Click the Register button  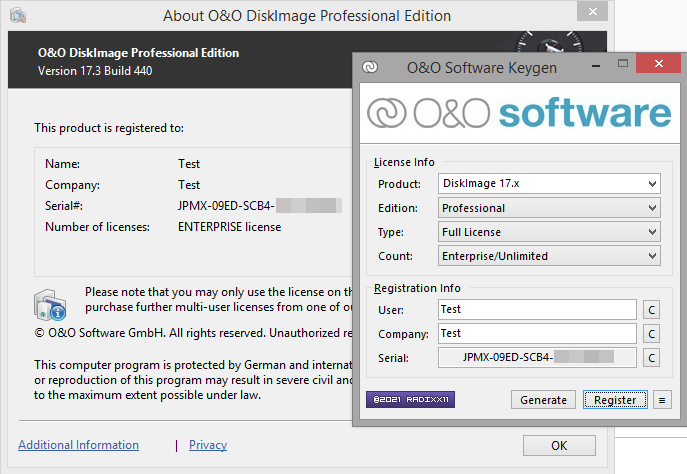click(x=615, y=400)
